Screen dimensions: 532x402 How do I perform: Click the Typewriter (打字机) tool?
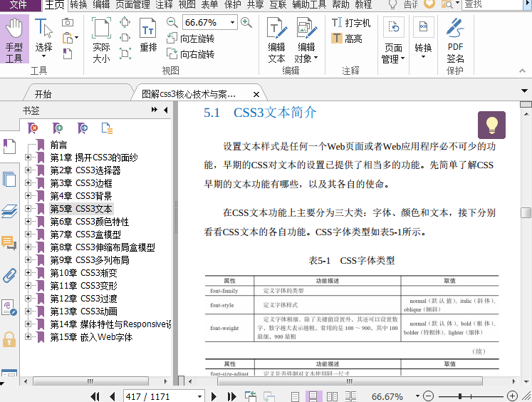tap(351, 23)
